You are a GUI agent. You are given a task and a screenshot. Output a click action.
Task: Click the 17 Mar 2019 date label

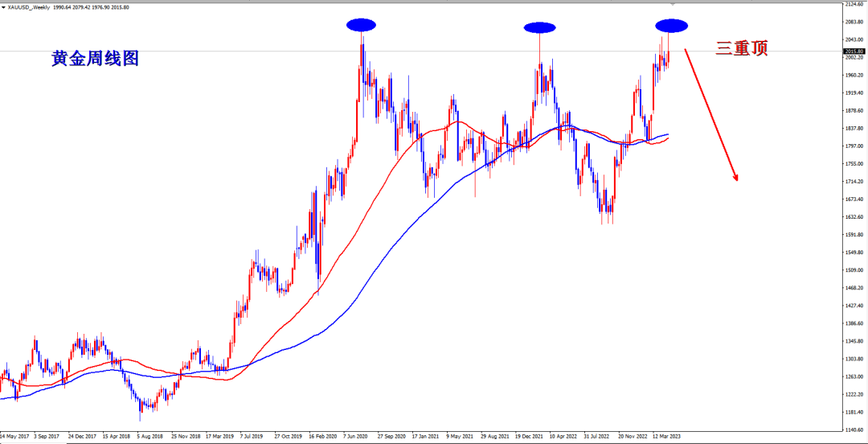tap(219, 437)
